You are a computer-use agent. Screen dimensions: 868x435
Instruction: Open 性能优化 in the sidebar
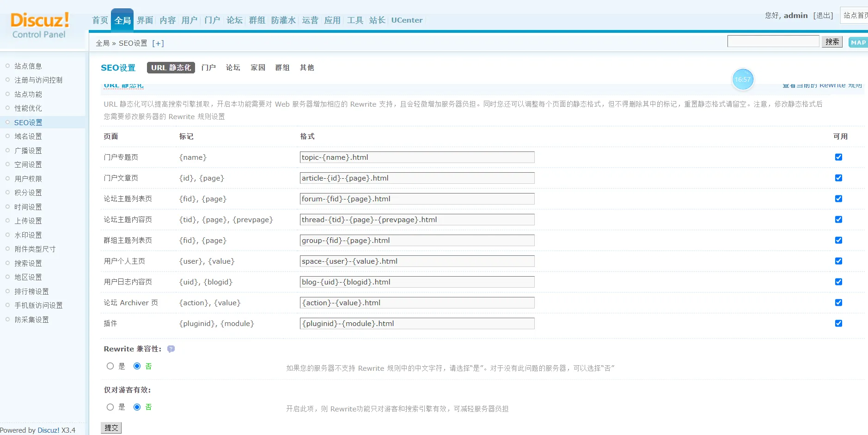point(28,108)
